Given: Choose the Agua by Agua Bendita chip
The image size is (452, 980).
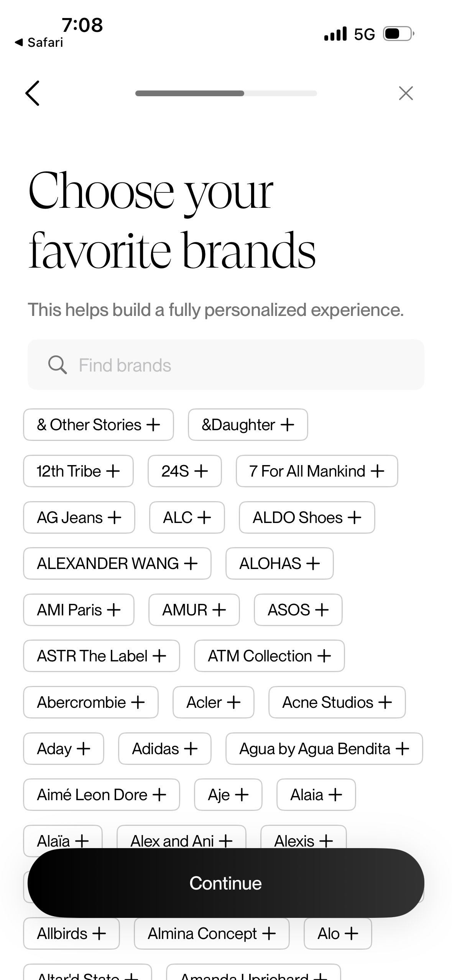Looking at the screenshot, I should point(324,748).
